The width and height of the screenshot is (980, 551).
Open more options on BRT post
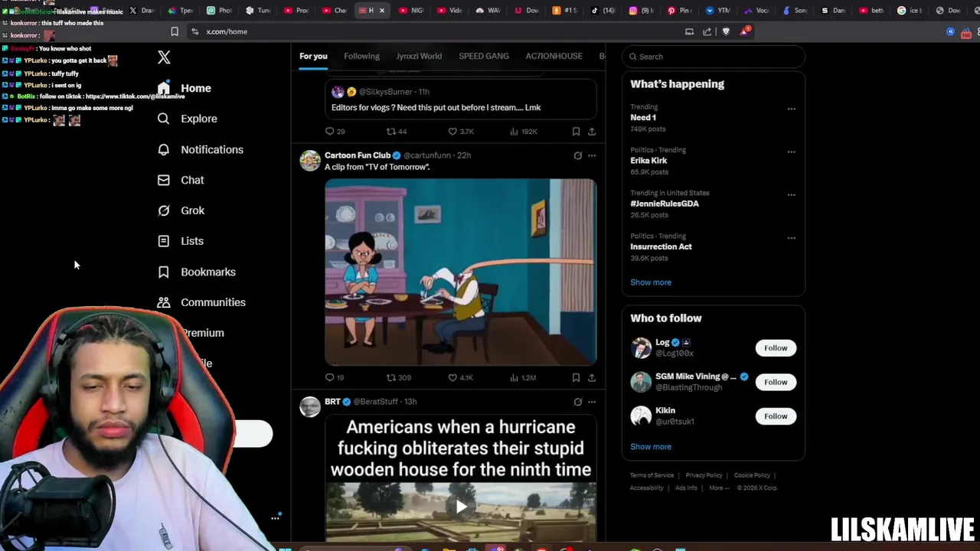[x=592, y=402]
